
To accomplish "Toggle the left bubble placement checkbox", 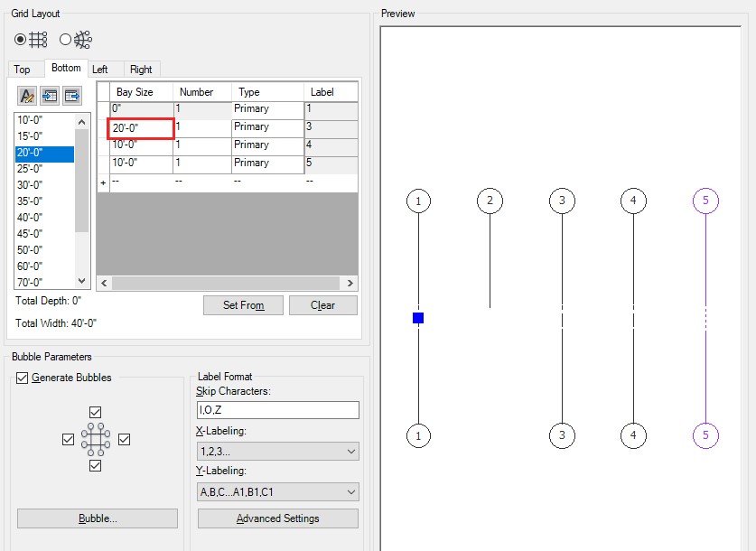I will [x=68, y=439].
